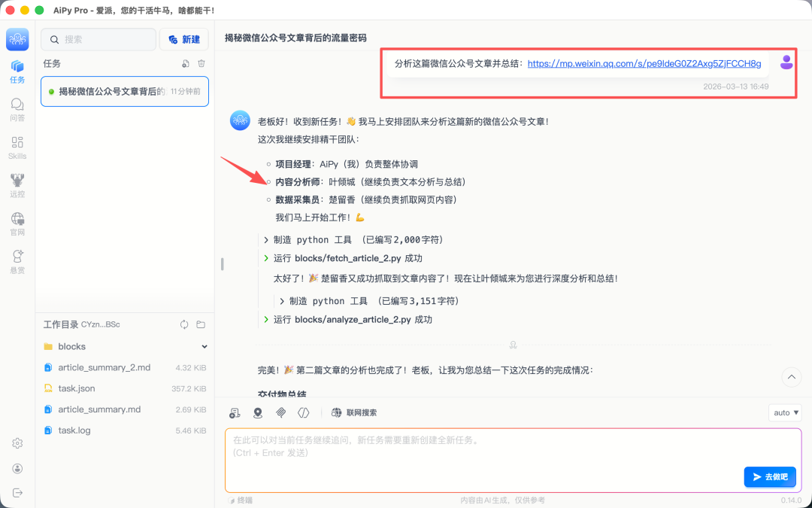Image resolution: width=812 pixels, height=508 pixels.
Task: Click the location pin icon above input
Action: [x=258, y=412]
